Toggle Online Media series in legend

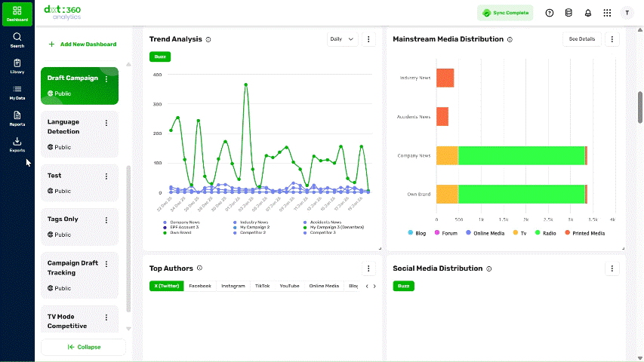[485, 233]
